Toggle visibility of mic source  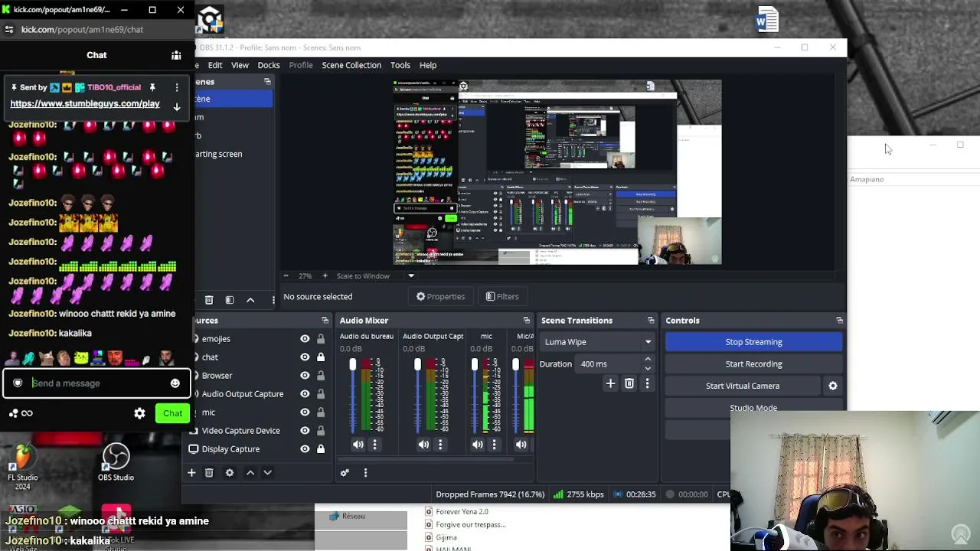(305, 412)
